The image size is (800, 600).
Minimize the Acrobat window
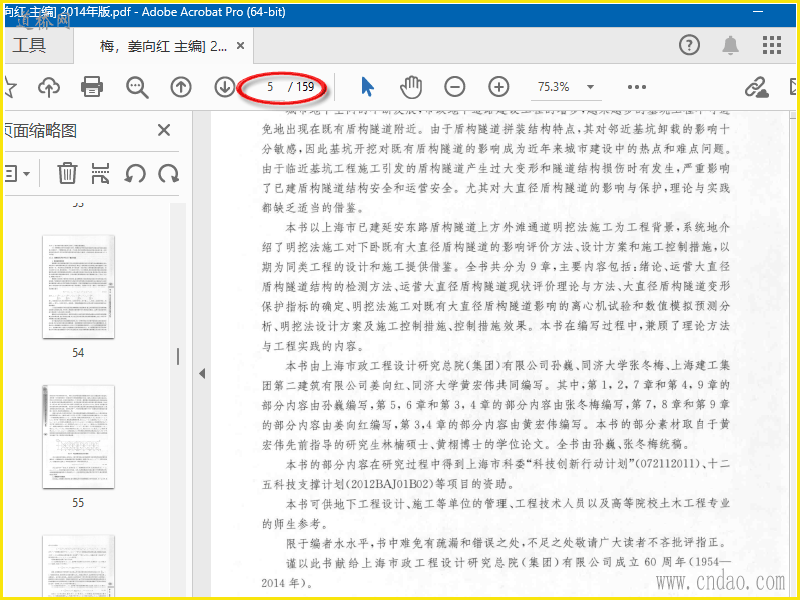point(758,12)
